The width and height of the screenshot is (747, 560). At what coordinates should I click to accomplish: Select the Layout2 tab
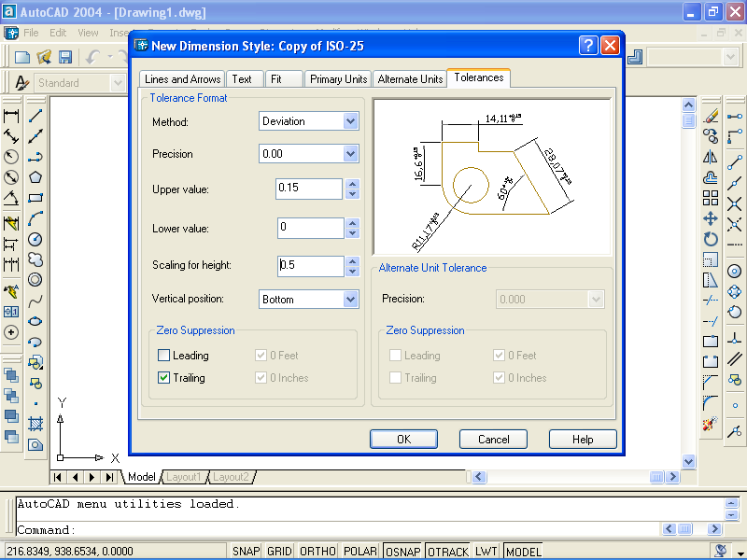coord(231,477)
